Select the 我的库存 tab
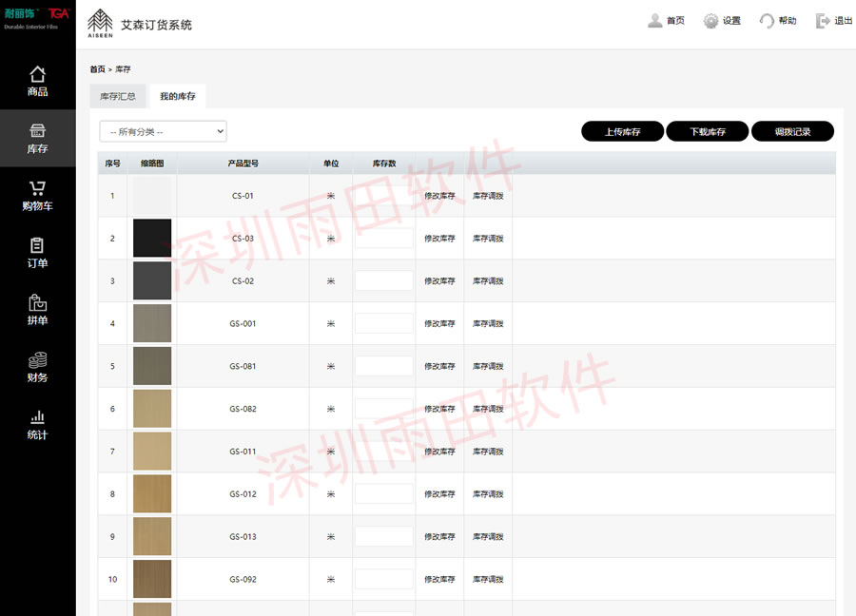This screenshot has width=856, height=616. point(178,97)
